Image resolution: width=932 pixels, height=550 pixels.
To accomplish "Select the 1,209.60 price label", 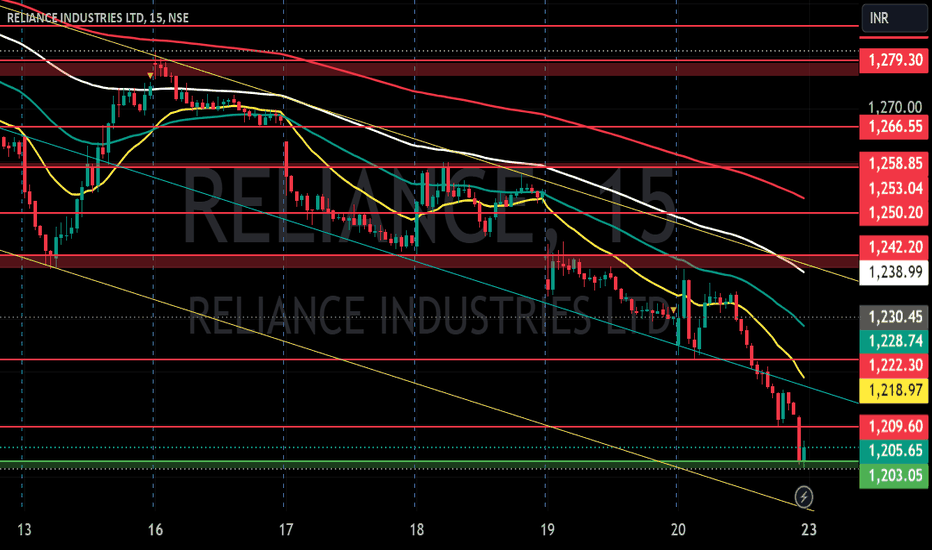I will 895,426.
